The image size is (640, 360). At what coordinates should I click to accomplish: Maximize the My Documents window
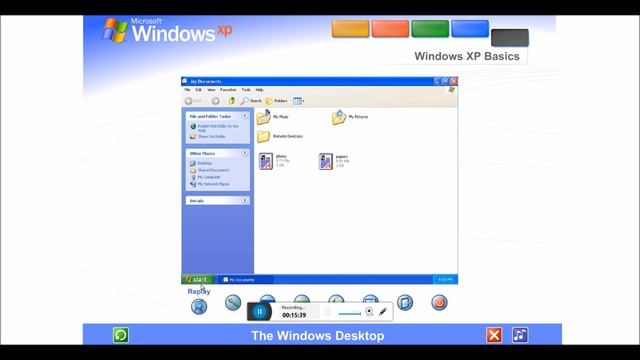coord(445,81)
